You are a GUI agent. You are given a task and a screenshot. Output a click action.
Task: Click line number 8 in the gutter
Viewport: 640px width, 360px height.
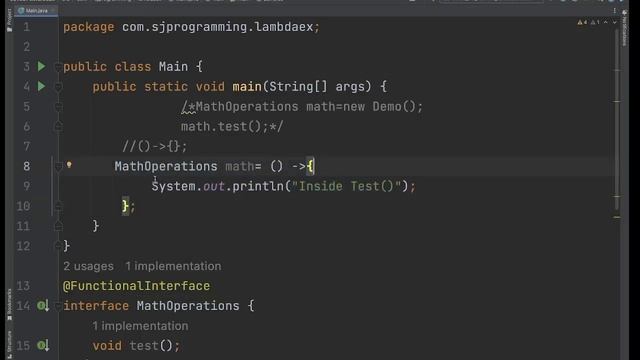coord(27,166)
